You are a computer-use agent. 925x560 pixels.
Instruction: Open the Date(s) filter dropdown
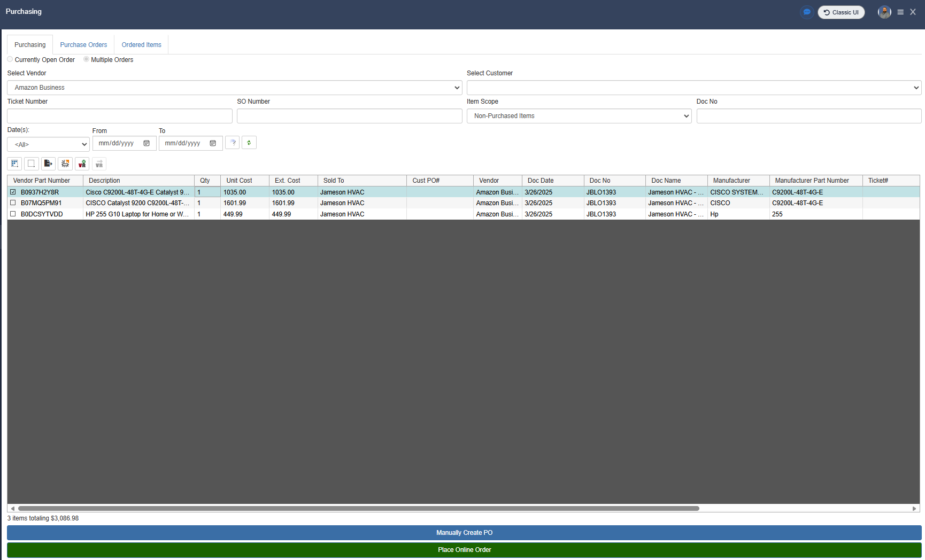[48, 144]
